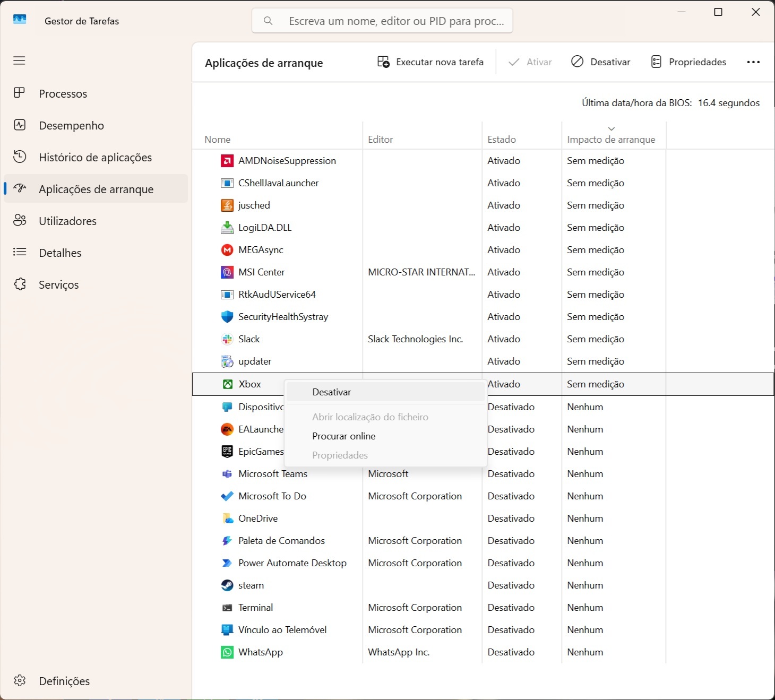Toggle the hamburger navigation menu

tap(19, 61)
